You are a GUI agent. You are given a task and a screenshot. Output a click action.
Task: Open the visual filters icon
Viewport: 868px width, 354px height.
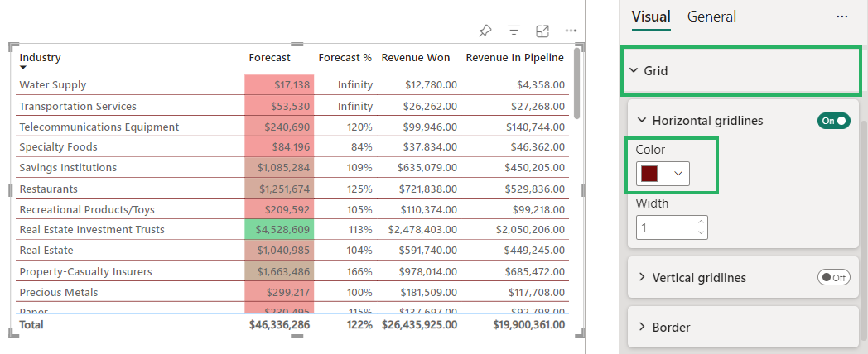pos(514,31)
